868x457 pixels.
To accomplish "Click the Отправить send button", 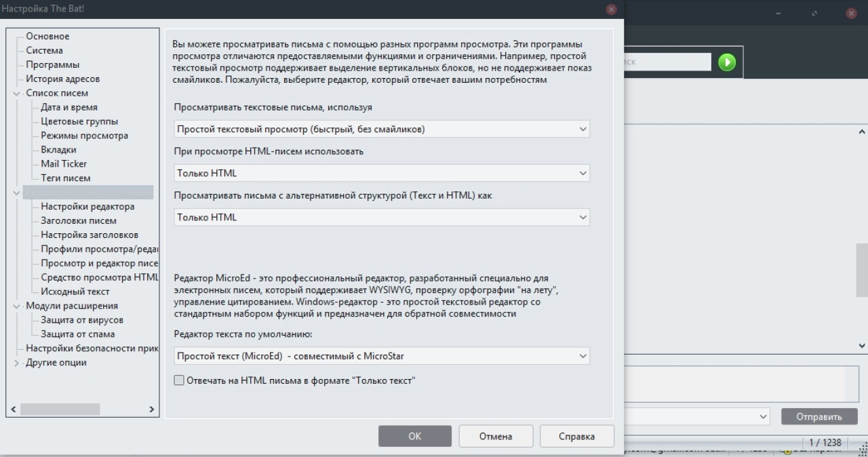I will point(819,416).
